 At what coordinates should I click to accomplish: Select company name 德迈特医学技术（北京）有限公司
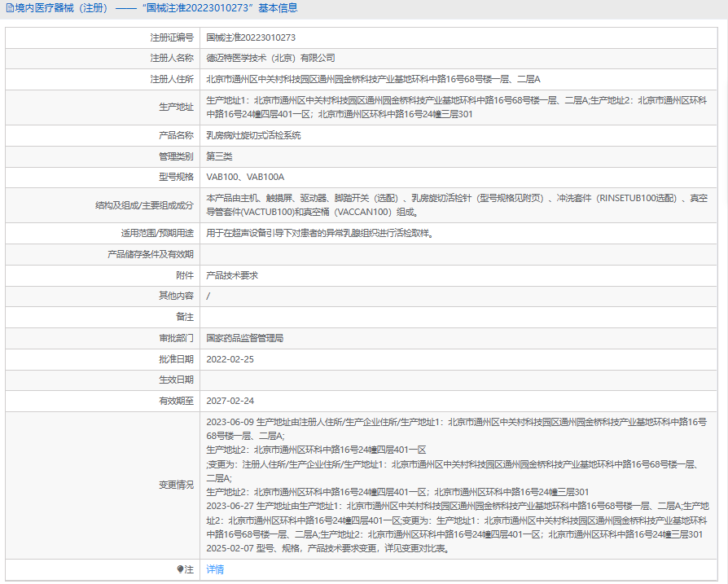coord(270,58)
